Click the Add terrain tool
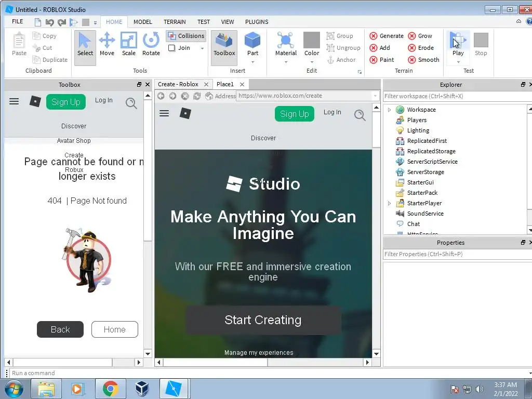This screenshot has height=399, width=532. coord(380,48)
